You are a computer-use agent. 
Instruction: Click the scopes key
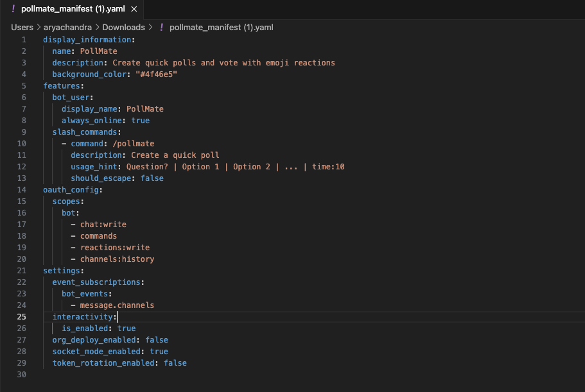tap(66, 201)
